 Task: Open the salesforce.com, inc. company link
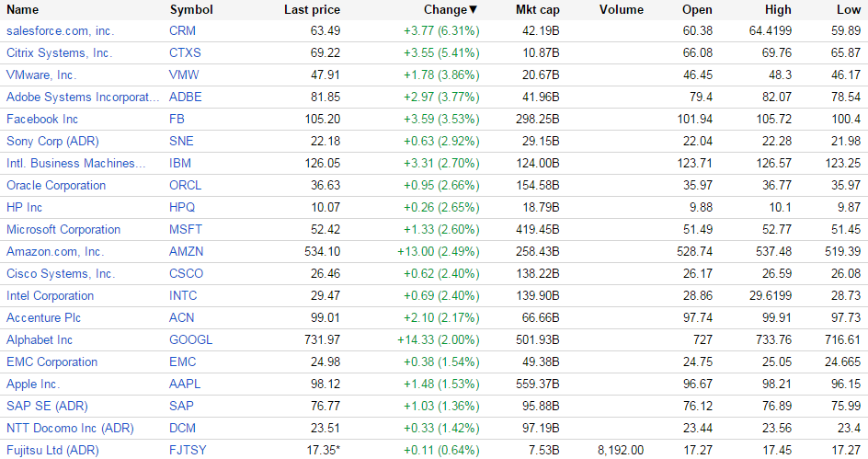tap(61, 30)
